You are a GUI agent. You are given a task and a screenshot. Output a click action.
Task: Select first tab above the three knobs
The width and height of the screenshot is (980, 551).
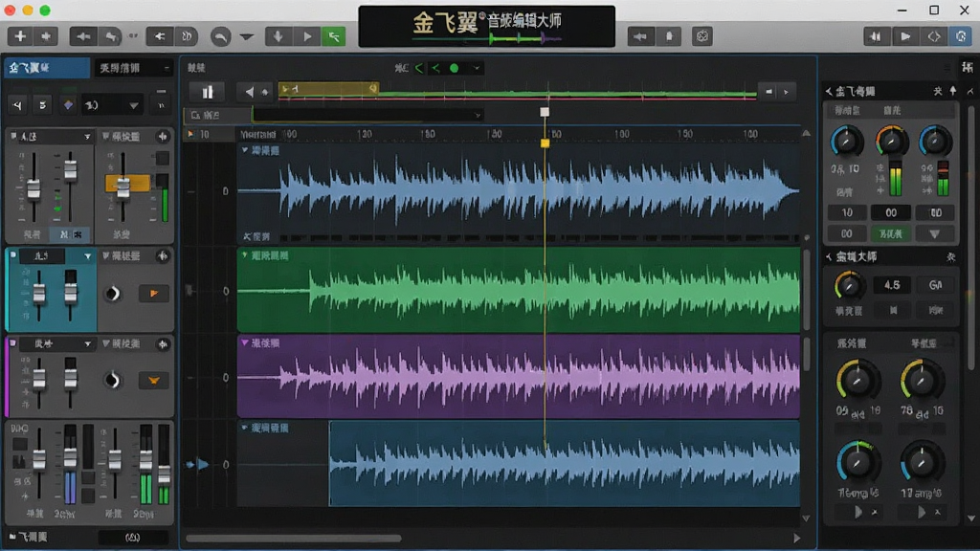[x=848, y=111]
